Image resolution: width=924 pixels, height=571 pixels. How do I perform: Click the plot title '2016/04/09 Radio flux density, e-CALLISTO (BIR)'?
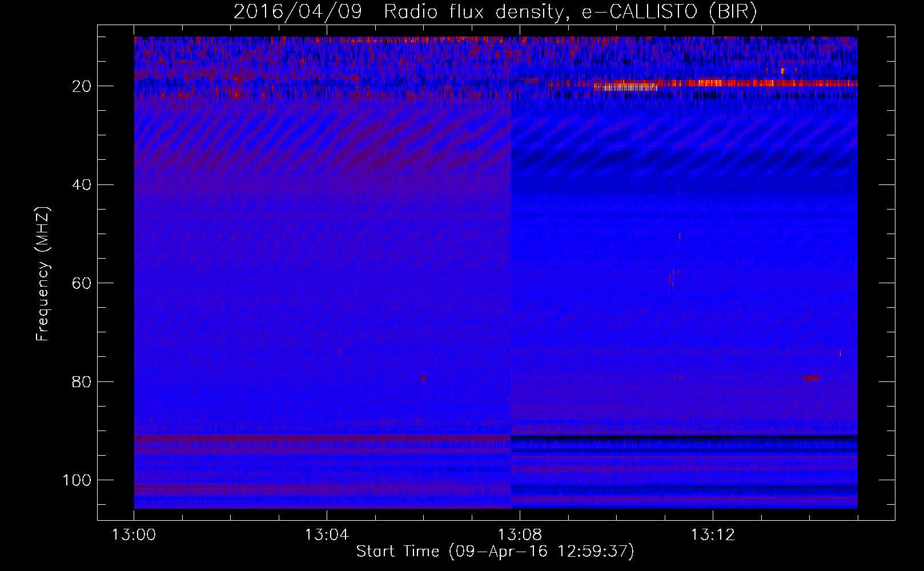pos(495,12)
